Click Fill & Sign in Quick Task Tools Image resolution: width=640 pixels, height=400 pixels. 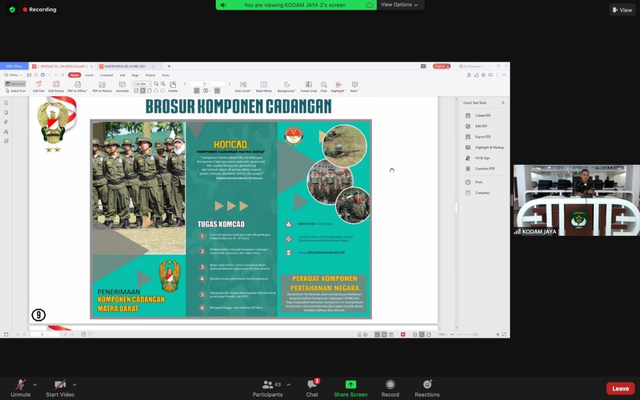pos(478,158)
